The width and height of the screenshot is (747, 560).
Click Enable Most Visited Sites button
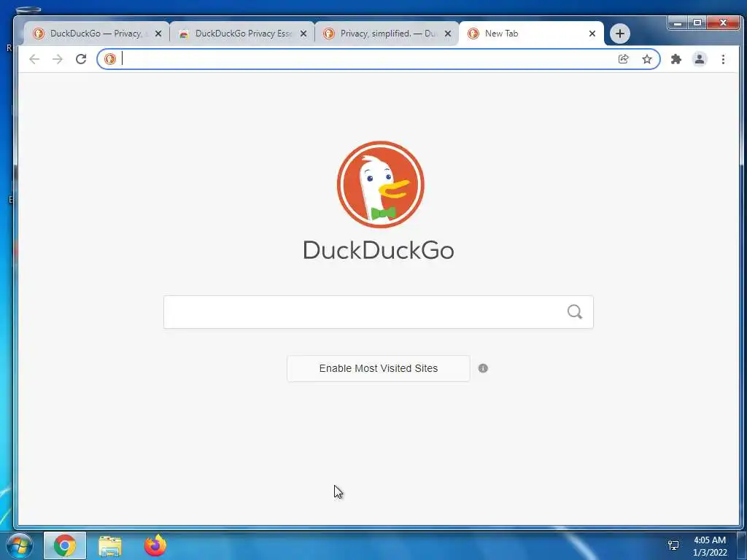379,368
